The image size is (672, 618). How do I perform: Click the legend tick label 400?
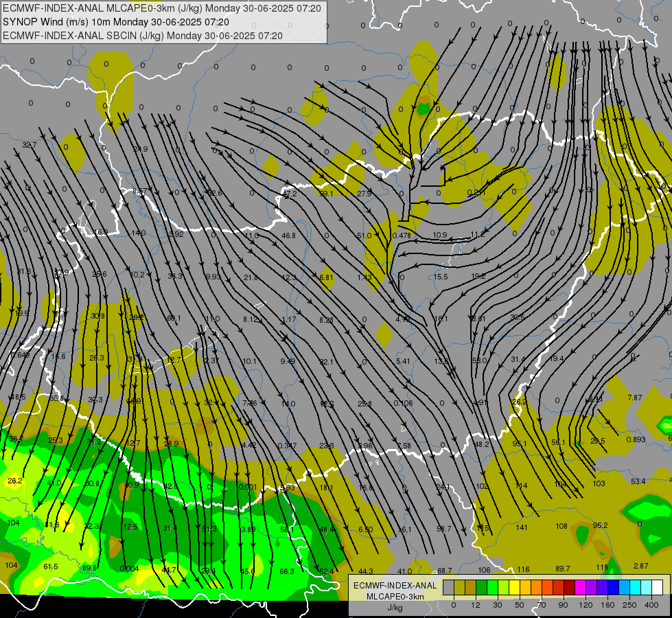point(651,605)
